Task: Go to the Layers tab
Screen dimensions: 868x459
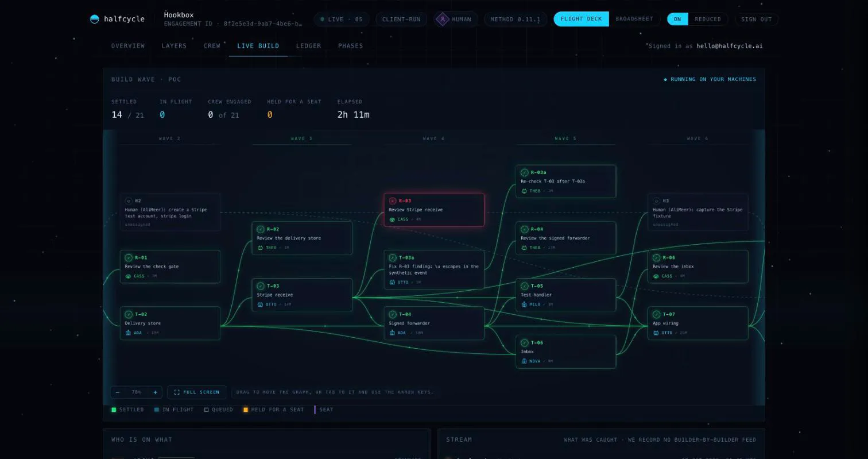Action: (174, 46)
